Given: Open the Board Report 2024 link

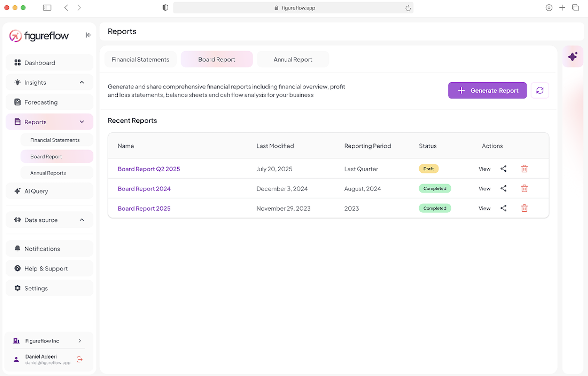Looking at the screenshot, I should click(x=144, y=189).
